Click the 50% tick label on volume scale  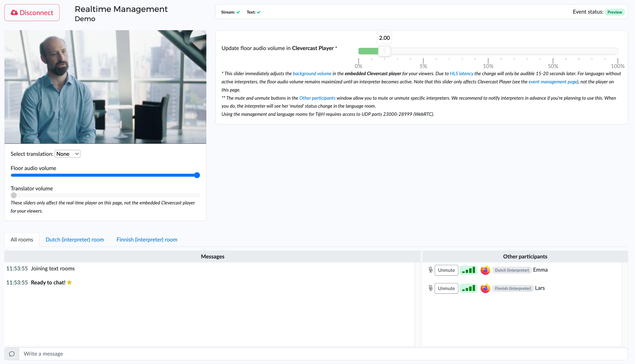(553, 66)
